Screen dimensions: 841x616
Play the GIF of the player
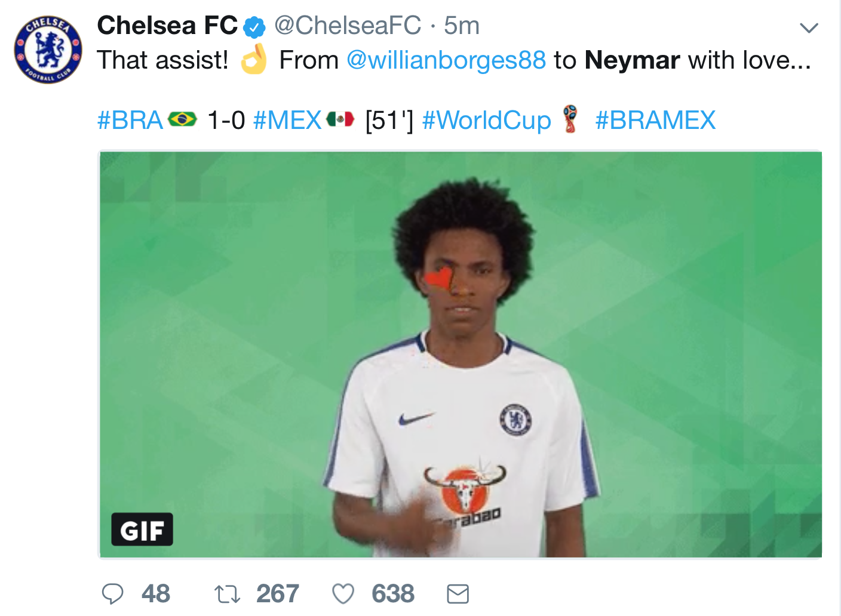(x=460, y=353)
